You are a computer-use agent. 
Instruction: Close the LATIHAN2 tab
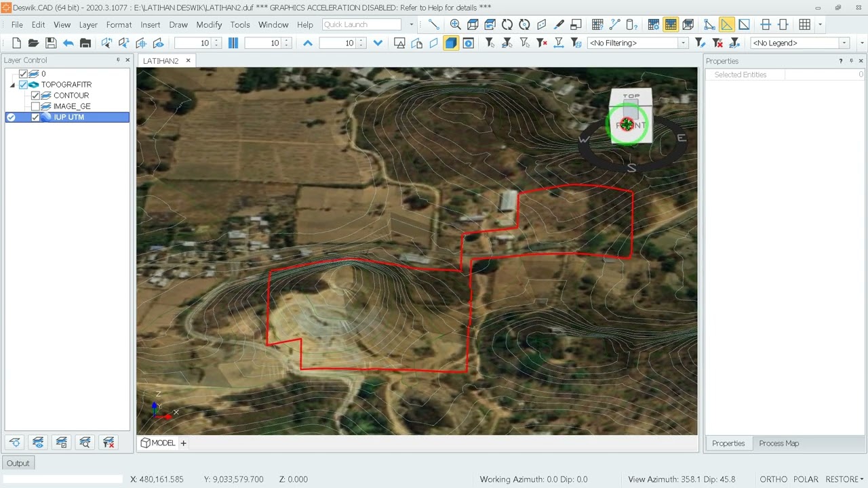click(188, 60)
